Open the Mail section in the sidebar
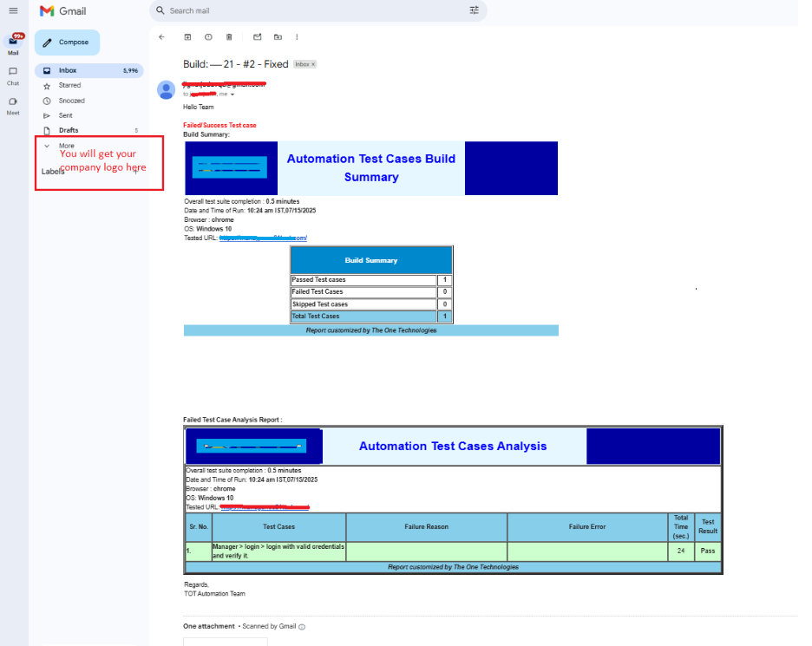This screenshot has width=812, height=646. 14,44
